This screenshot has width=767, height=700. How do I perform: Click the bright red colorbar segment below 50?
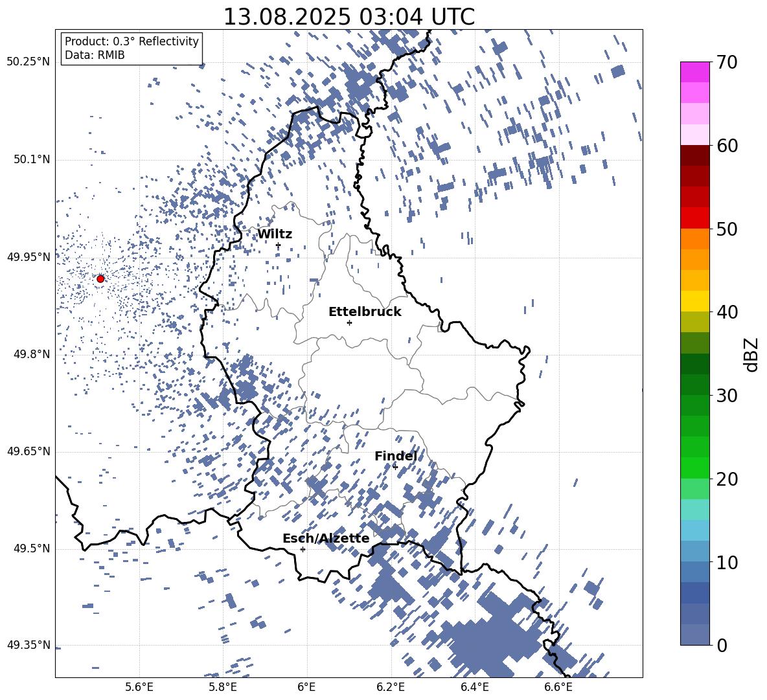pos(695,218)
